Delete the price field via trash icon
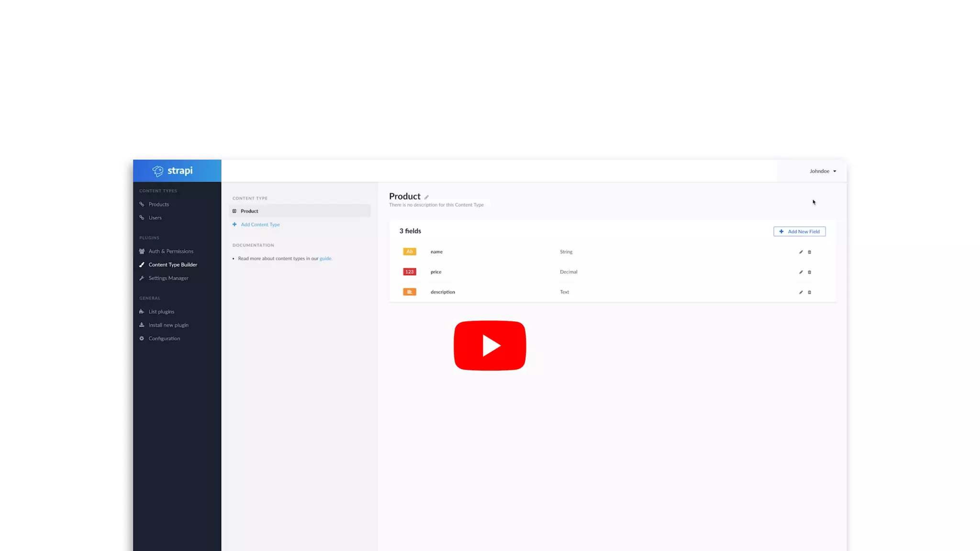Image resolution: width=980 pixels, height=551 pixels. (x=809, y=272)
